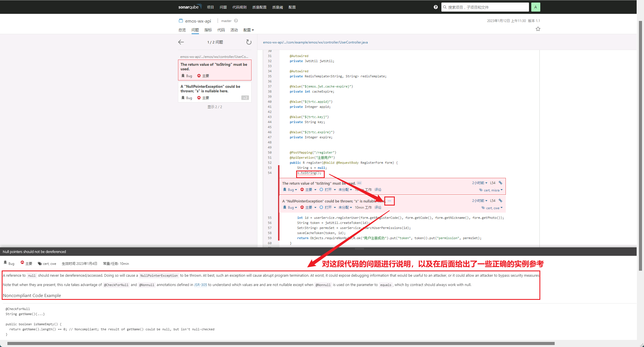Screen dimensions: 644x347
Task: Copy permalink icon of toString issue
Action: pos(500,183)
